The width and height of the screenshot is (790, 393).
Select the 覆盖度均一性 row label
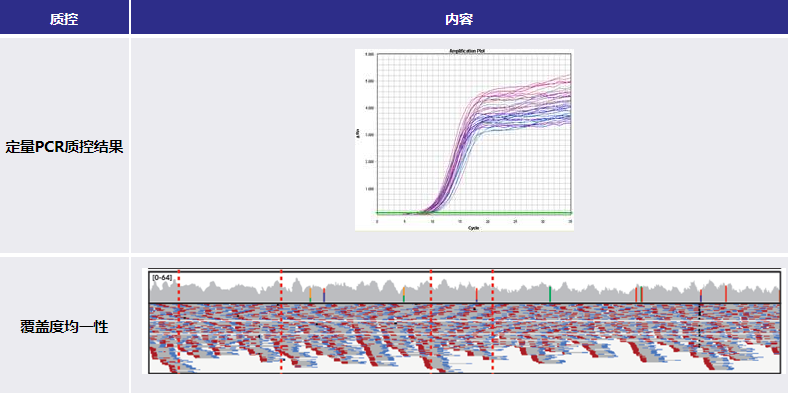tap(64, 327)
